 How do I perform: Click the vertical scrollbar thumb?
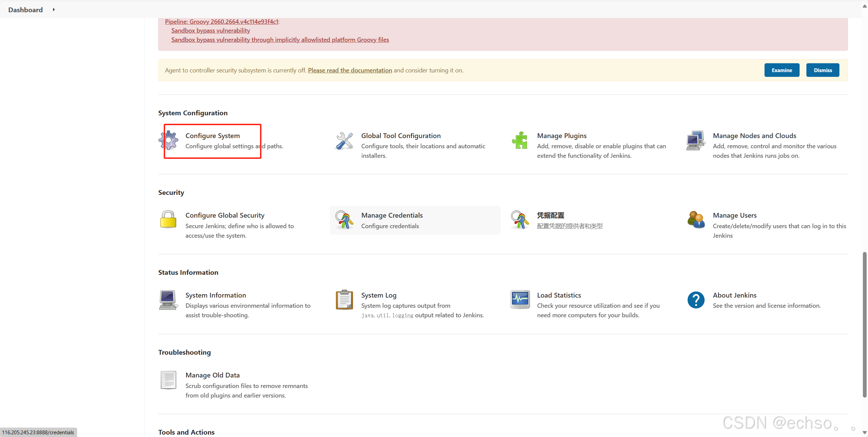(865, 324)
